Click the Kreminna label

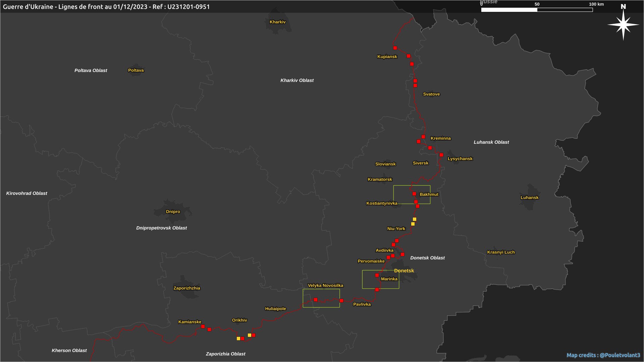[x=441, y=138]
